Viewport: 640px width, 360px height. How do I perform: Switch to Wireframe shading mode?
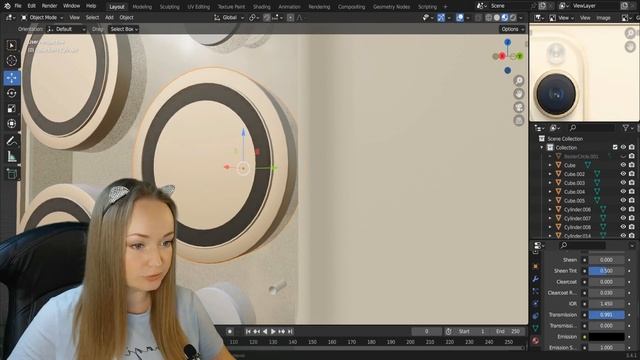coord(489,18)
